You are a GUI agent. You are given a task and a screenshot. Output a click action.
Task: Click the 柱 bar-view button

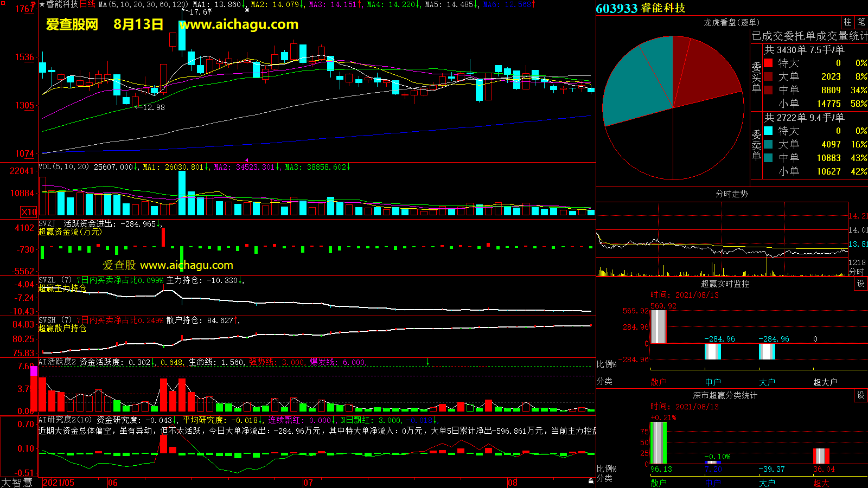(x=847, y=22)
